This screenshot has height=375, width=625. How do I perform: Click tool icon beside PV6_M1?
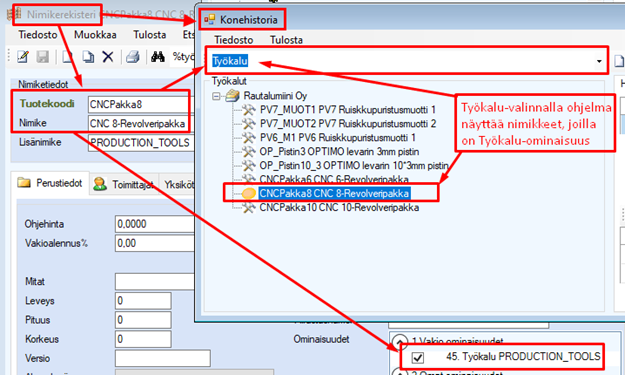pyautogui.click(x=248, y=137)
